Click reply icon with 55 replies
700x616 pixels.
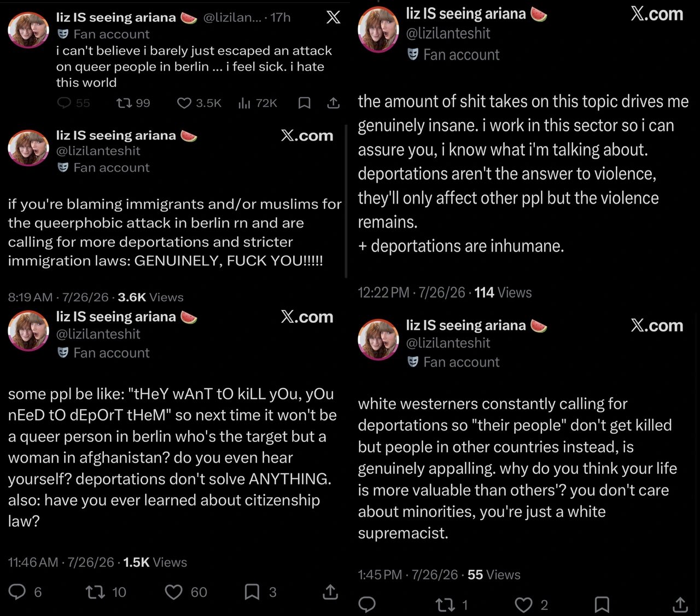coord(65,103)
